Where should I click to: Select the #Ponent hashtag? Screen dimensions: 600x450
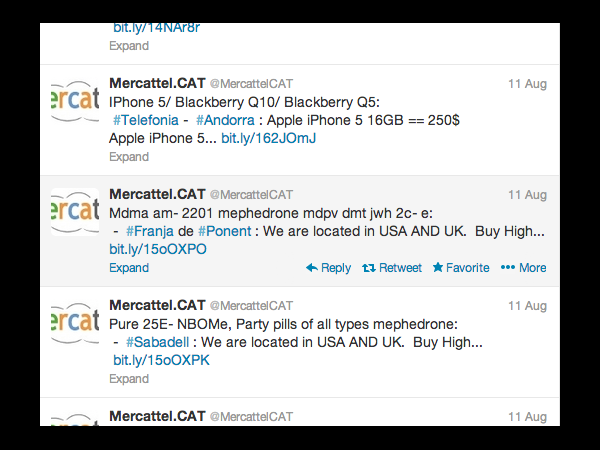pos(225,231)
